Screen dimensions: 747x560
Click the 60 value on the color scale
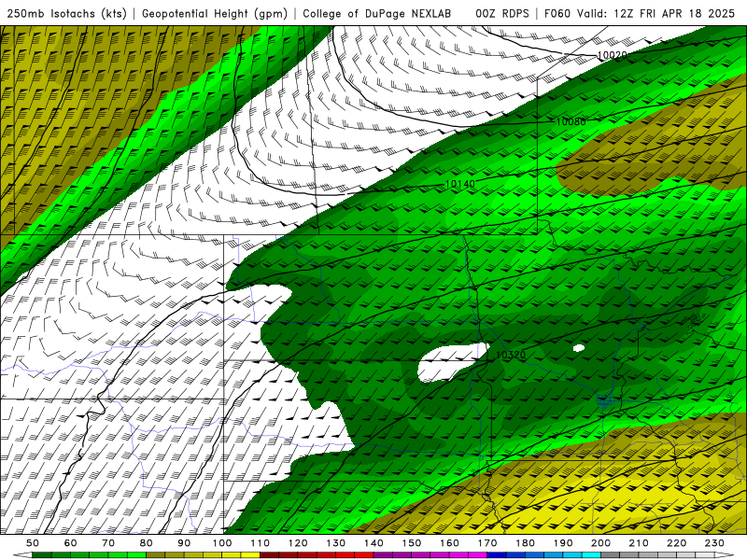71,543
